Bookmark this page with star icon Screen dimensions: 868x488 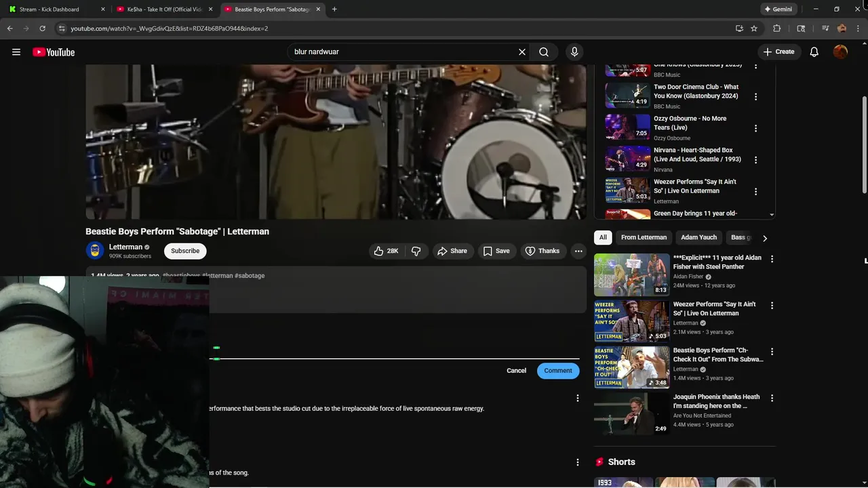pos(754,28)
